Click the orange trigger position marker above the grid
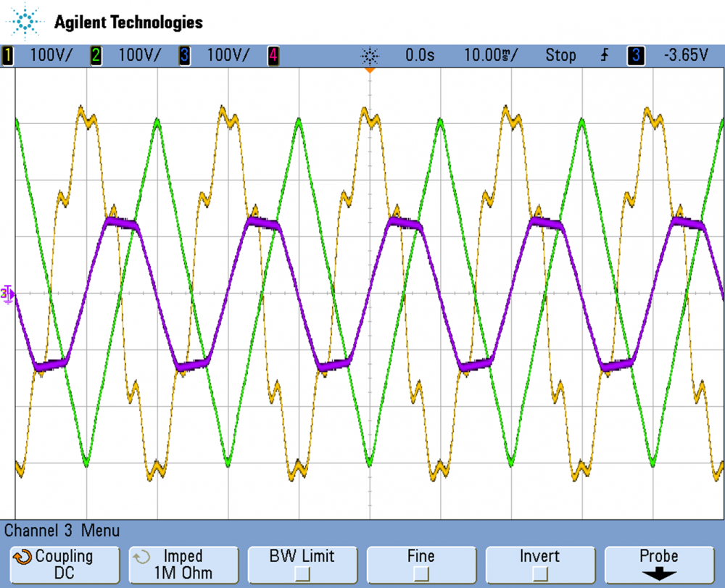725x588 pixels. coord(370,70)
